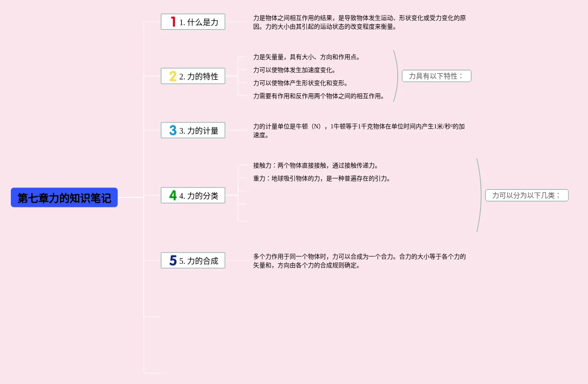Click the text 力可以使物体发生加速度变化。
Image resolution: width=588 pixels, height=384 pixels.
point(294,70)
